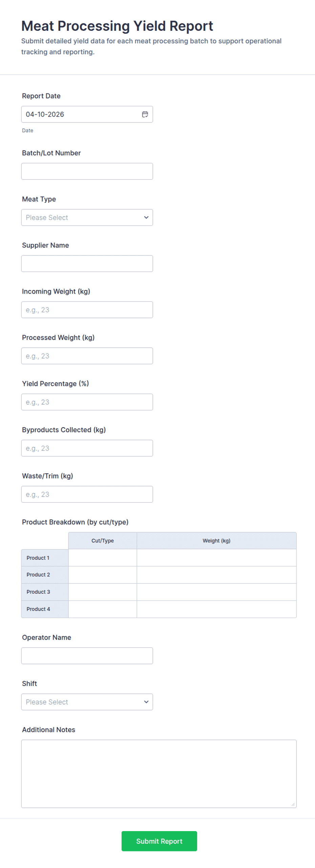This screenshot has height=868, width=315.
Task: Expand the Meat Type chevron arrow
Action: (x=146, y=218)
